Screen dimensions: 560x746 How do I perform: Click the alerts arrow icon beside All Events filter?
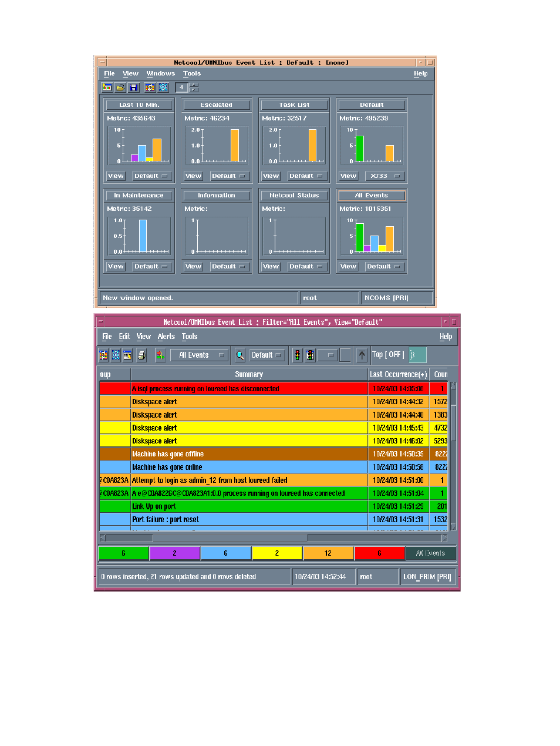pos(160,355)
